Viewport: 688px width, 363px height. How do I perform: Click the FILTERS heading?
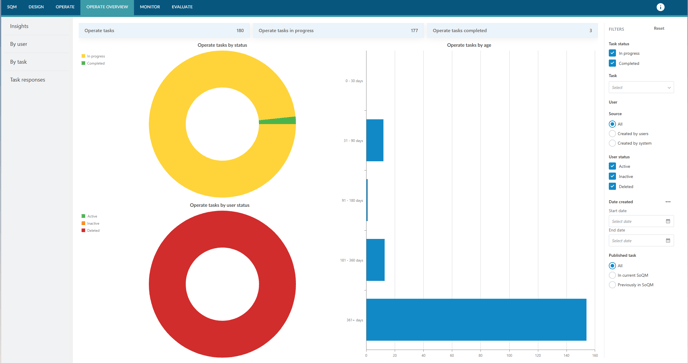(616, 29)
